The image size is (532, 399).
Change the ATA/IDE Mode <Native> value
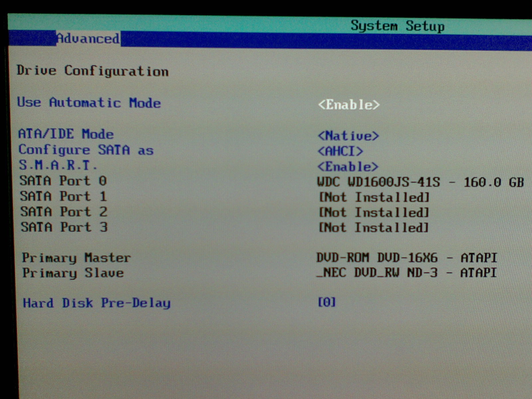(x=348, y=136)
